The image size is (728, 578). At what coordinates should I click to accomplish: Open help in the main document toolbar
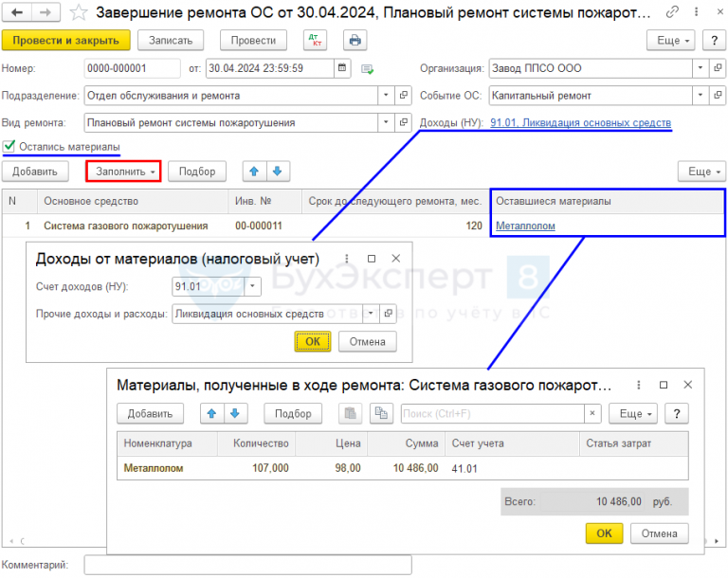[x=714, y=41]
